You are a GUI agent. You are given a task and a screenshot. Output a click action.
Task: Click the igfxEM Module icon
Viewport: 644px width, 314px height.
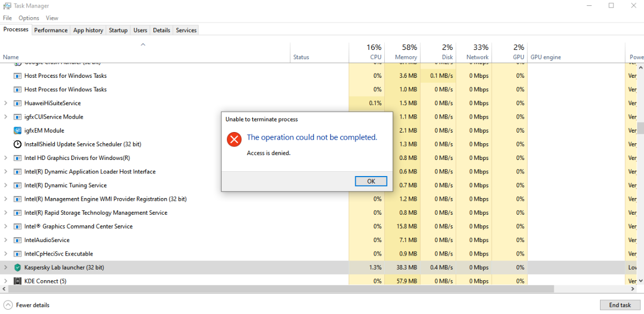tap(18, 130)
